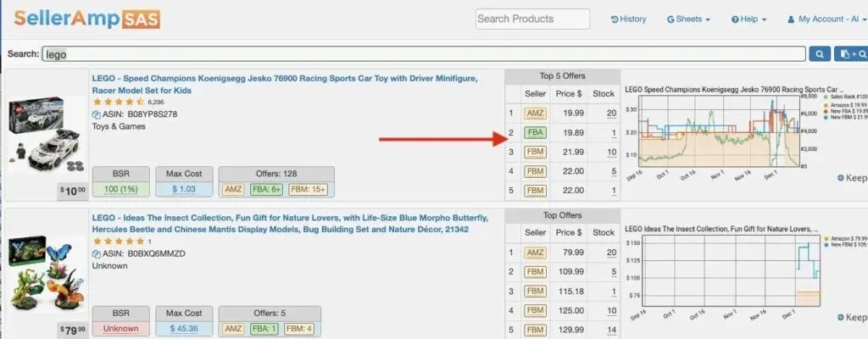
Task: Click the FBA: 6+ offers badge
Action: pos(265,189)
